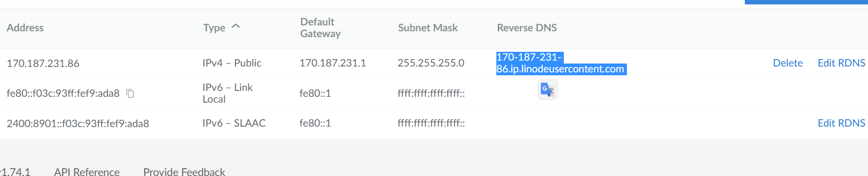Open the Provide Feedback footer link

click(184, 172)
